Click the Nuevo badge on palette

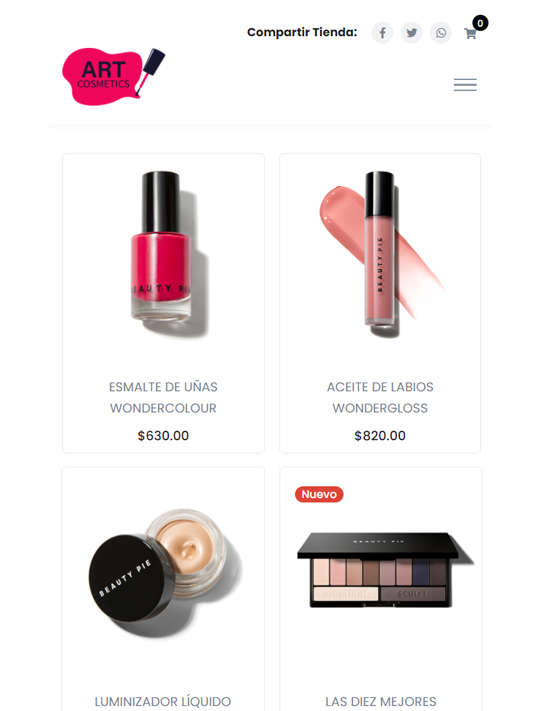pos(319,494)
